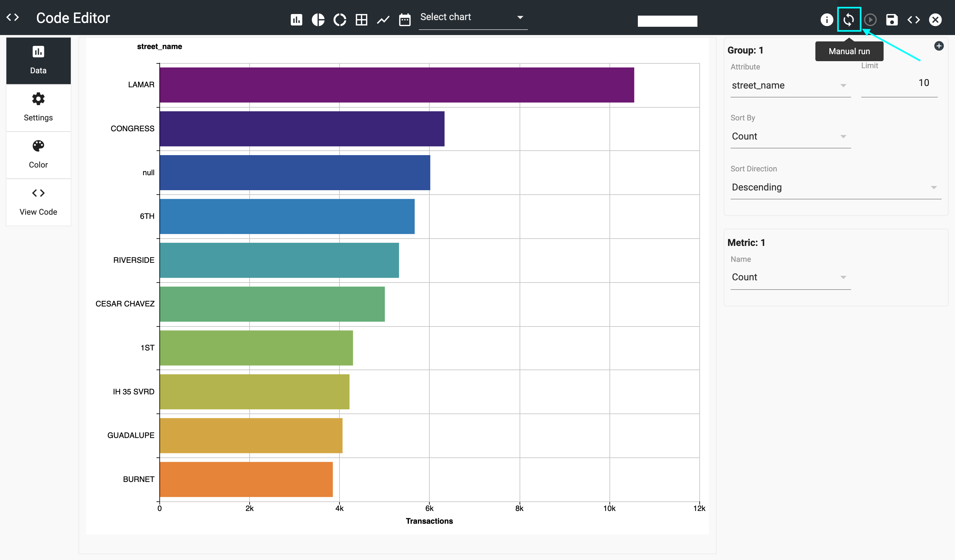The image size is (955, 560).
Task: Click the save disk icon
Action: click(892, 20)
